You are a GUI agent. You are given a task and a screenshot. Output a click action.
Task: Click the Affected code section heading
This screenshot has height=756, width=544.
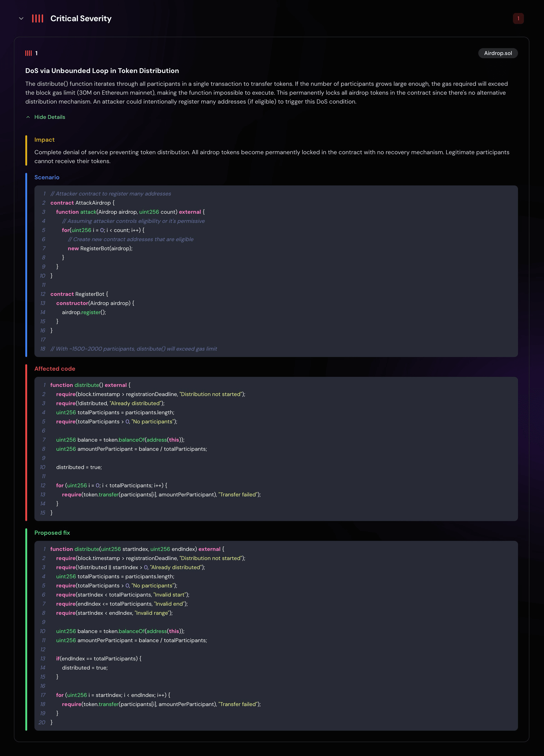coord(55,369)
